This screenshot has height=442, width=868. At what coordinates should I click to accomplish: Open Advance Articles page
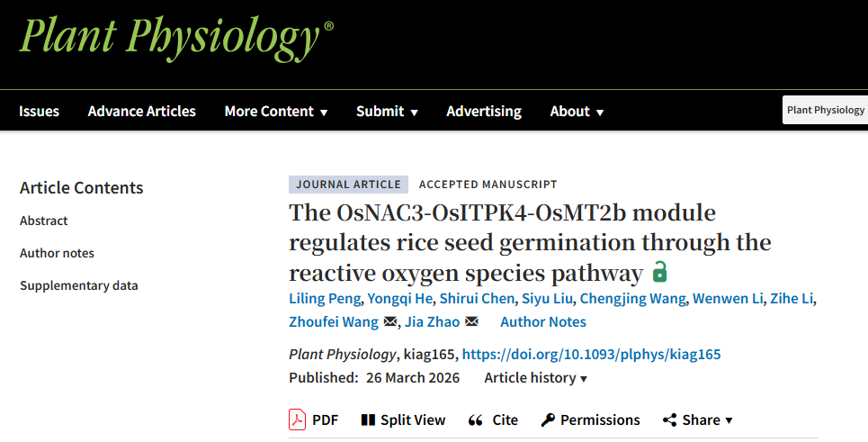point(141,112)
